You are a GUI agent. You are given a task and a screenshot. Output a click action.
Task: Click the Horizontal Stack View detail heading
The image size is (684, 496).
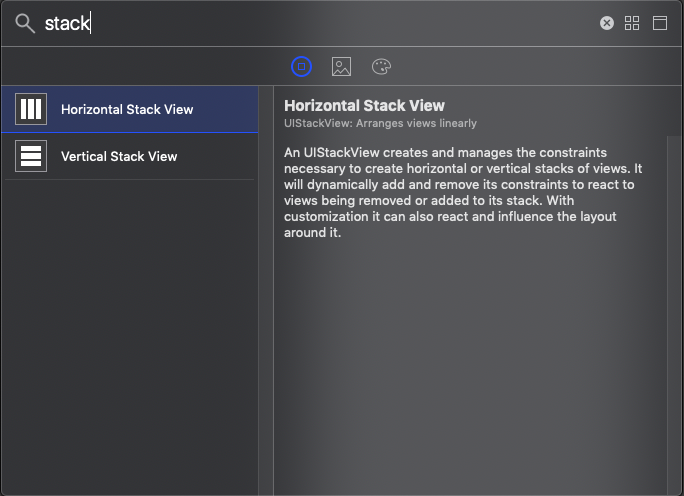(364, 105)
